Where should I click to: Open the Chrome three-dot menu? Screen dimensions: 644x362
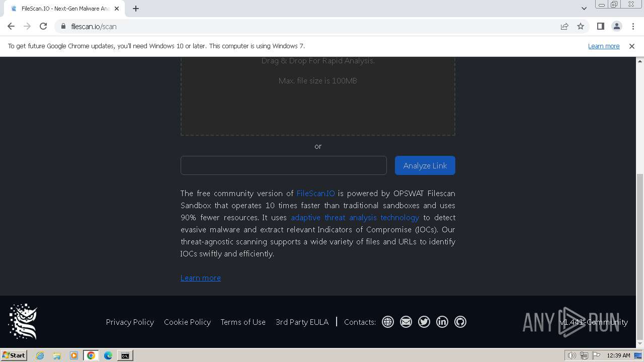(x=633, y=26)
